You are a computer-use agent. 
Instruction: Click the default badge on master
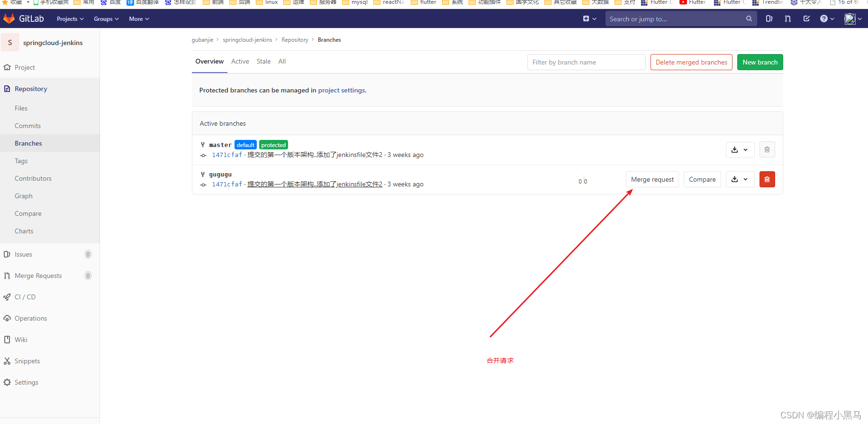pyautogui.click(x=245, y=145)
